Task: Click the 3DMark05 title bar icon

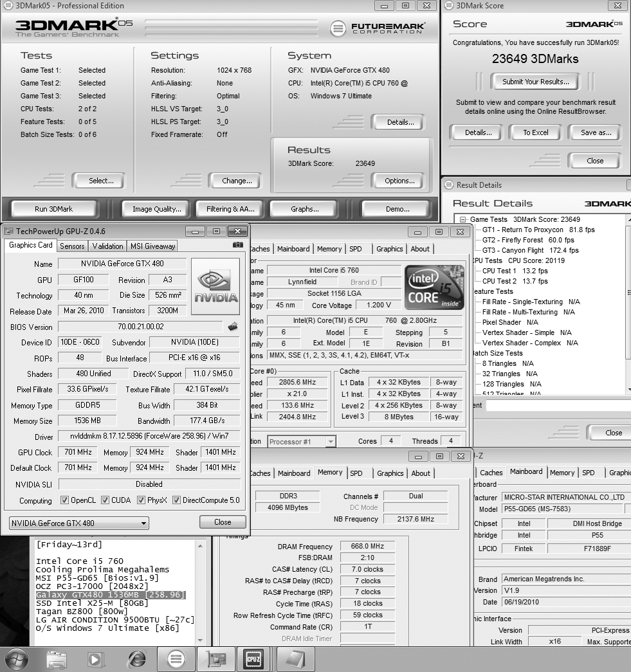Action: point(7,6)
